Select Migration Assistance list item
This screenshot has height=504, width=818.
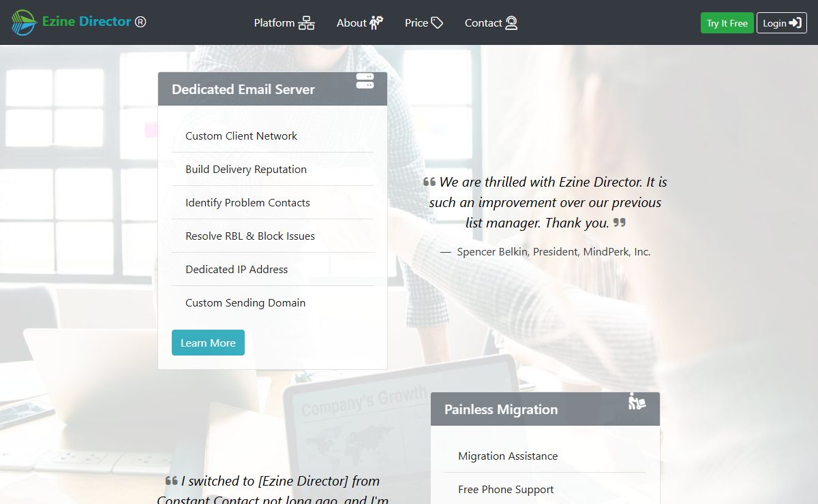(x=545, y=456)
